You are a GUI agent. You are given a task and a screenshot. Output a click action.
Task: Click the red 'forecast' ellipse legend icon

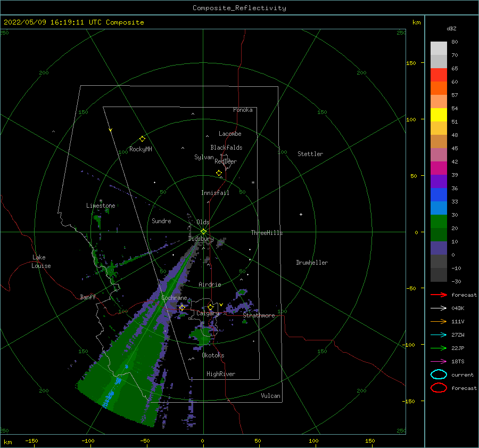click(x=439, y=388)
